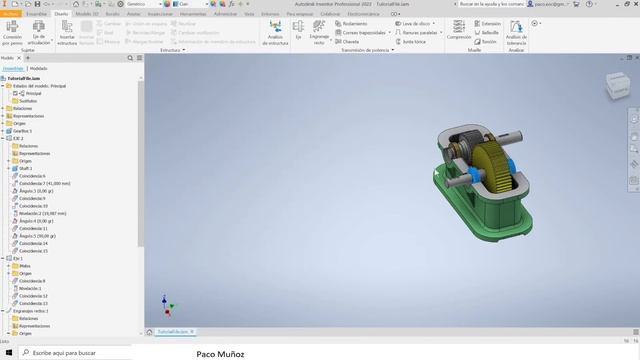Click the Windows search box
The width and height of the screenshot is (640, 360).
coord(75,353)
